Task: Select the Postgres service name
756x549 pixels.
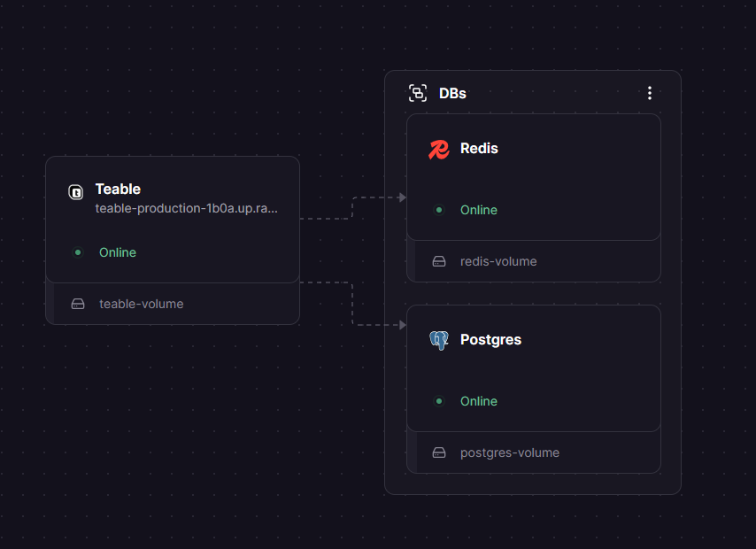Action: tap(490, 340)
